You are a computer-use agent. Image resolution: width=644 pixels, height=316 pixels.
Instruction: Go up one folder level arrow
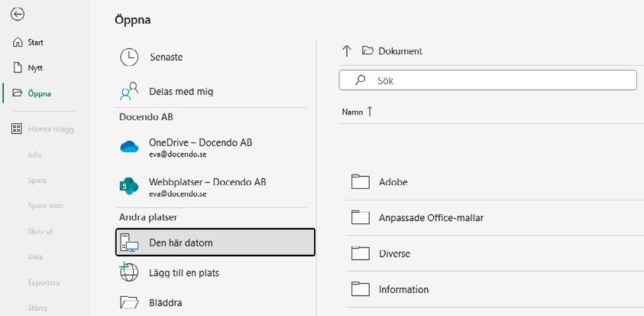[347, 51]
